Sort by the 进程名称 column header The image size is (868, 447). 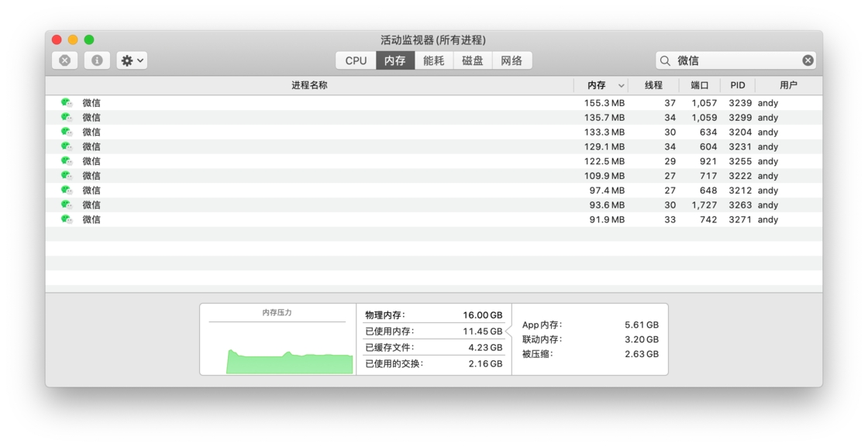309,85
